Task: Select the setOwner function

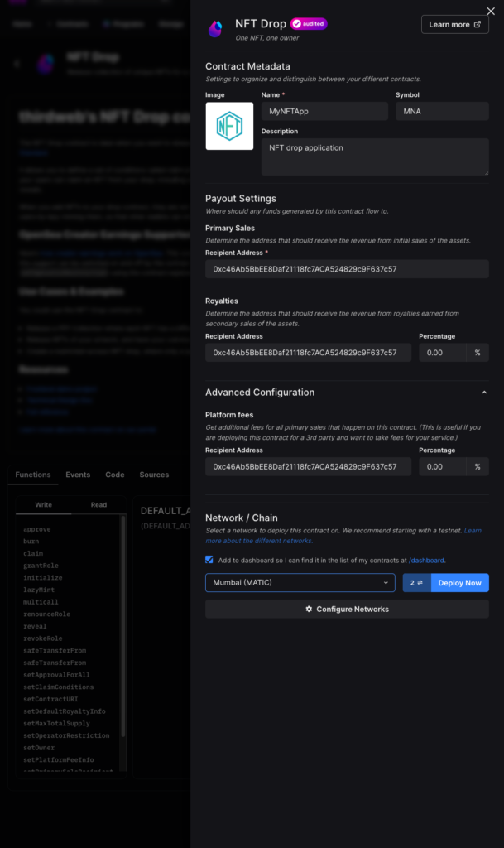Action: pyautogui.click(x=39, y=748)
